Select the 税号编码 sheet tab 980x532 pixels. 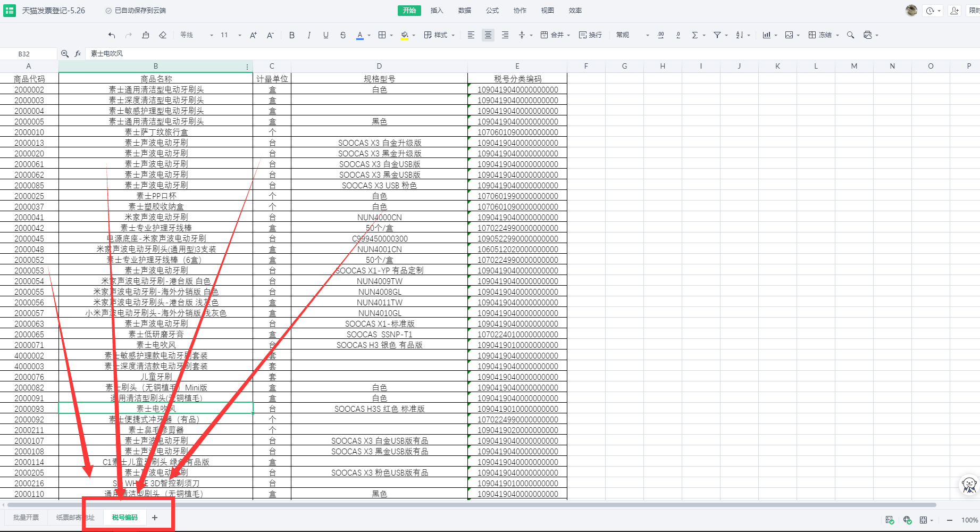pyautogui.click(x=125, y=518)
